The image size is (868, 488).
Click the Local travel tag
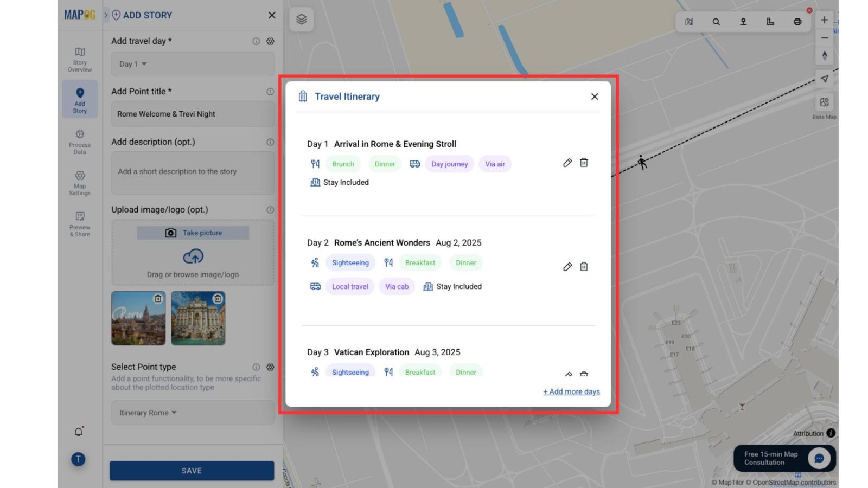pyautogui.click(x=350, y=287)
